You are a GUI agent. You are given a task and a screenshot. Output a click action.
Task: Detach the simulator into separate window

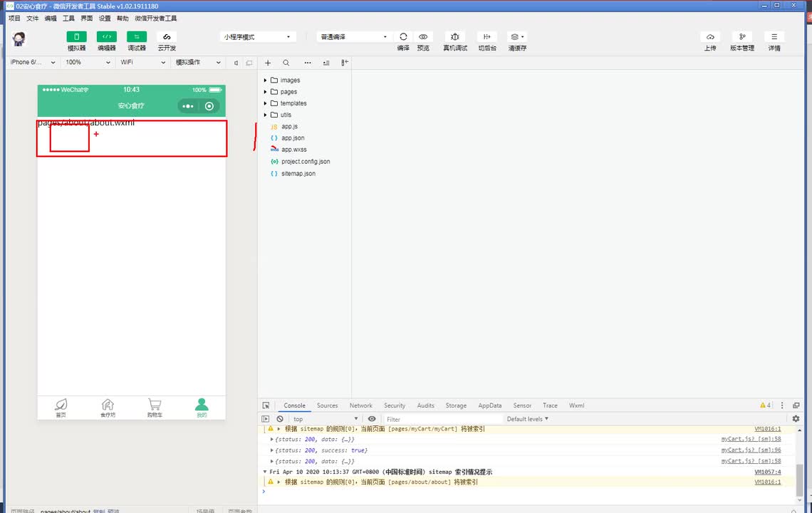[x=249, y=63]
